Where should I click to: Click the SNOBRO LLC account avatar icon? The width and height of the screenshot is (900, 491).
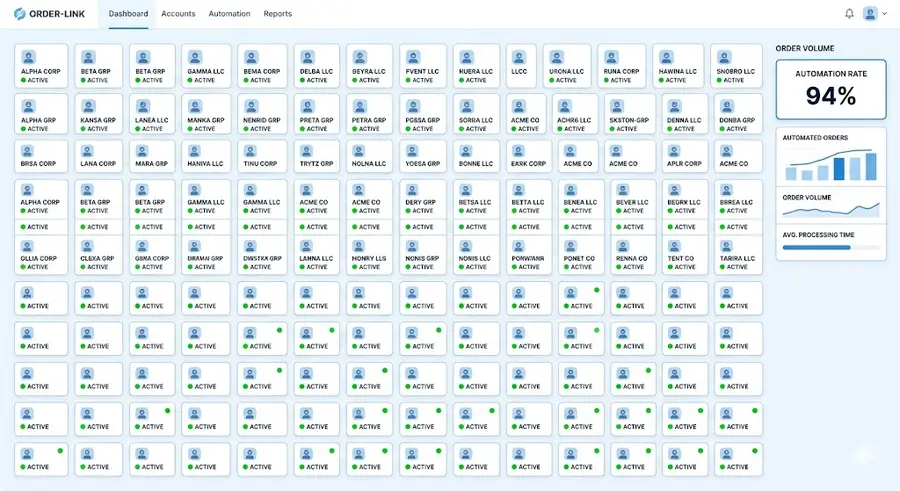click(x=724, y=57)
